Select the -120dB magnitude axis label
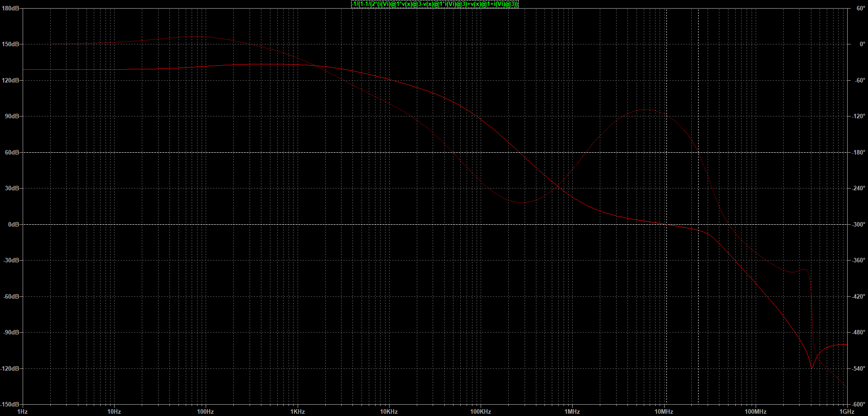The width and height of the screenshot is (868, 416). pos(10,368)
